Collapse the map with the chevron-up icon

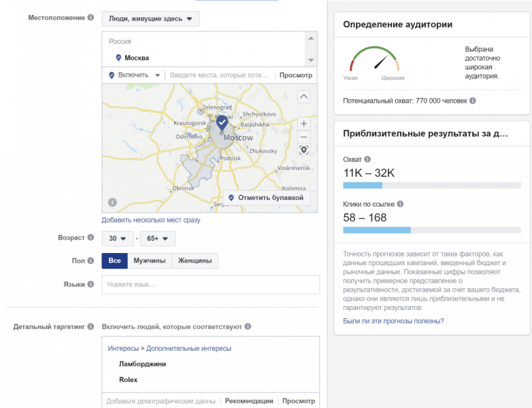coord(304,96)
